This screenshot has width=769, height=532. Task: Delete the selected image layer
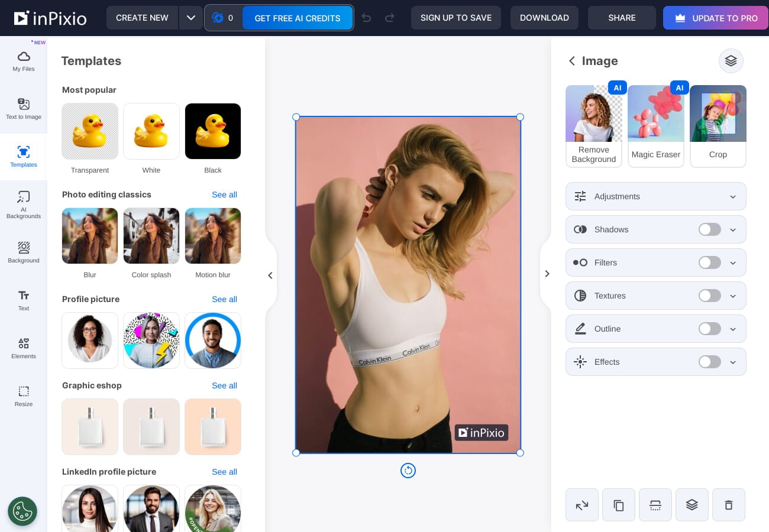click(x=729, y=505)
